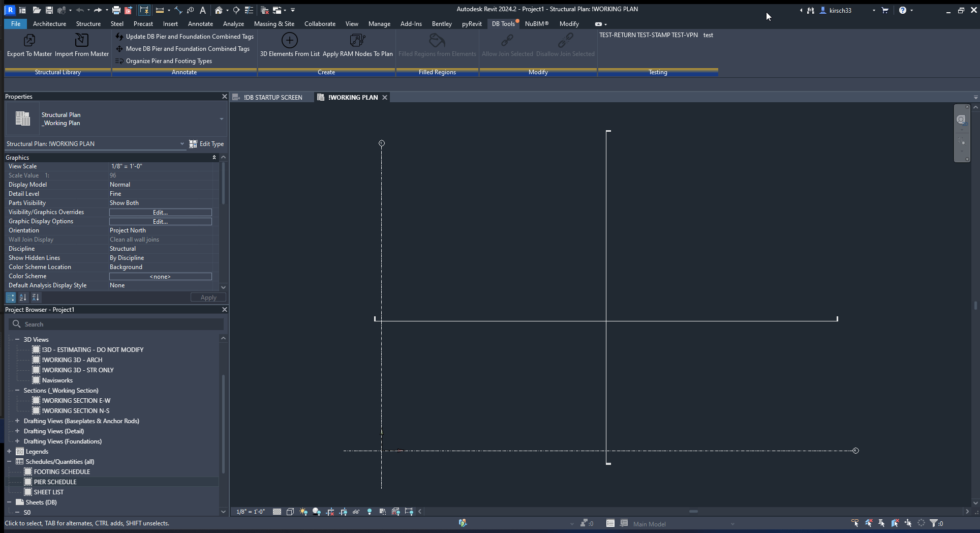The width and height of the screenshot is (980, 533).
Task: Open the Visual Style cube icon
Action: 290,512
